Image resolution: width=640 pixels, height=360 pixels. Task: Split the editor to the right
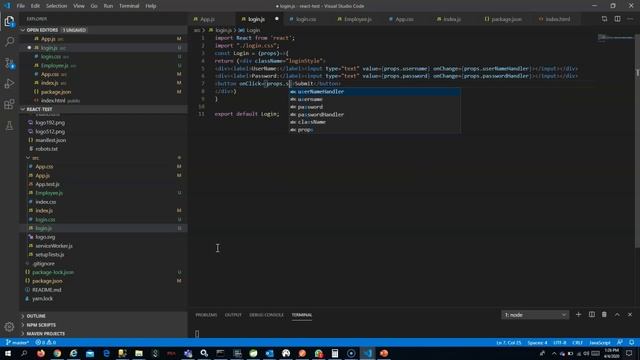(618, 19)
